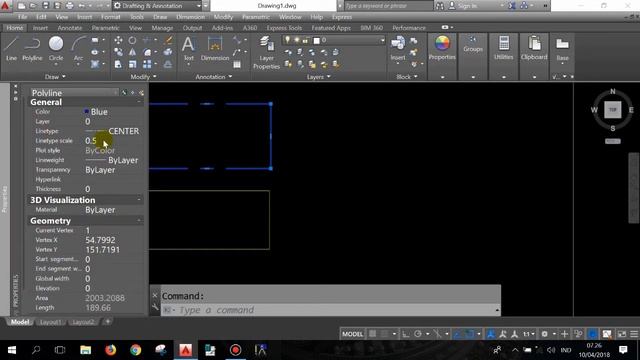The image size is (640, 360).
Task: Toggle PICKADD mode in Properties palette
Action: point(124,93)
